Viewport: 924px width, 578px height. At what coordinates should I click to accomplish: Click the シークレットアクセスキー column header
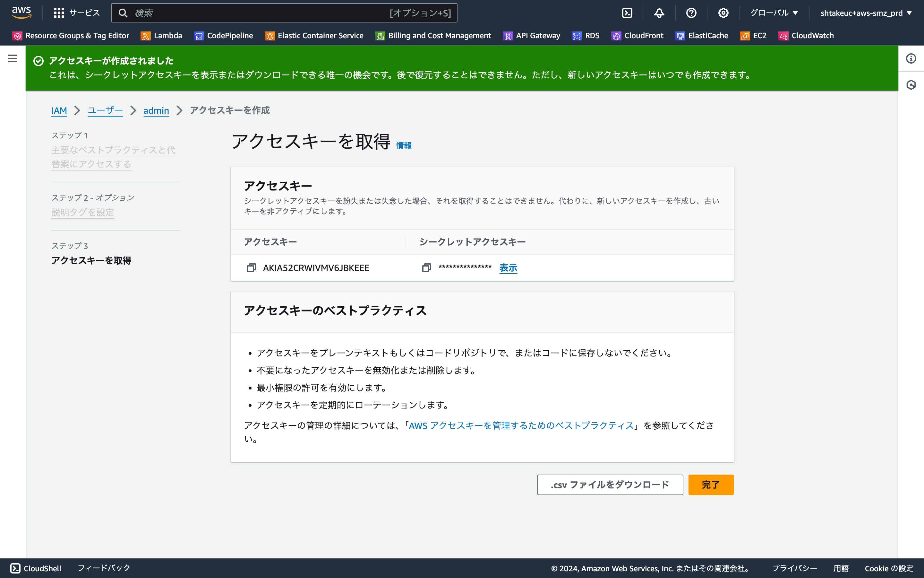(472, 241)
